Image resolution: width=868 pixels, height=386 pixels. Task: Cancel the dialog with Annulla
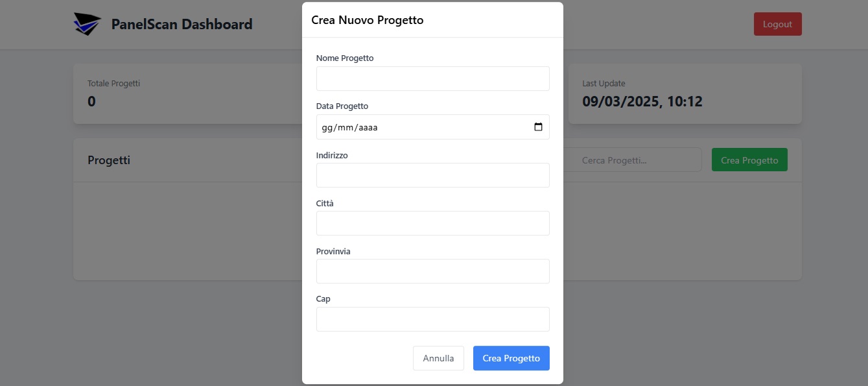(438, 358)
